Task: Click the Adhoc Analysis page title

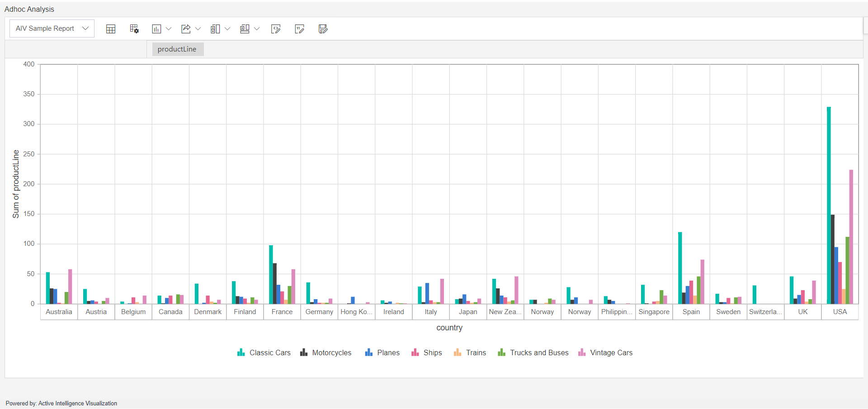Action: pos(29,9)
